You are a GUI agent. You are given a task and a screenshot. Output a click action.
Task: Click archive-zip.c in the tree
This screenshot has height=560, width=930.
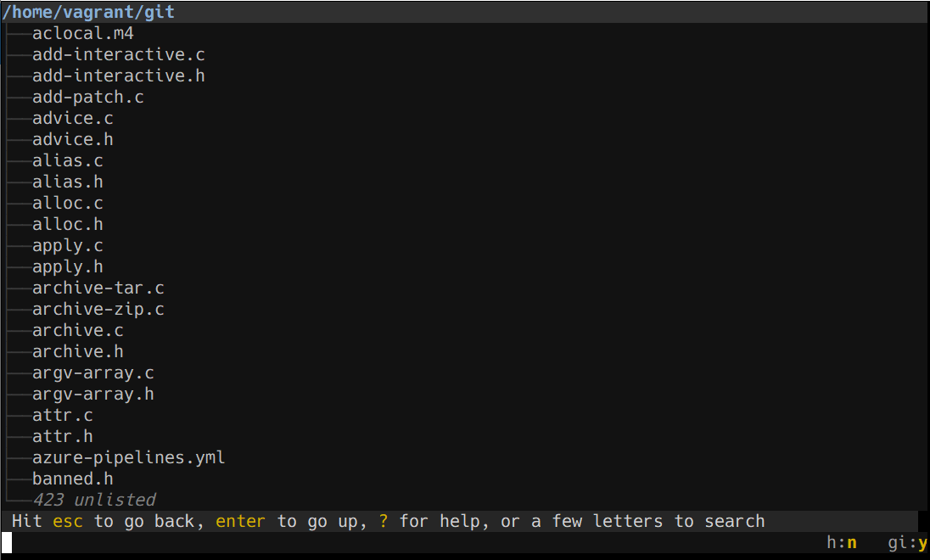(98, 310)
